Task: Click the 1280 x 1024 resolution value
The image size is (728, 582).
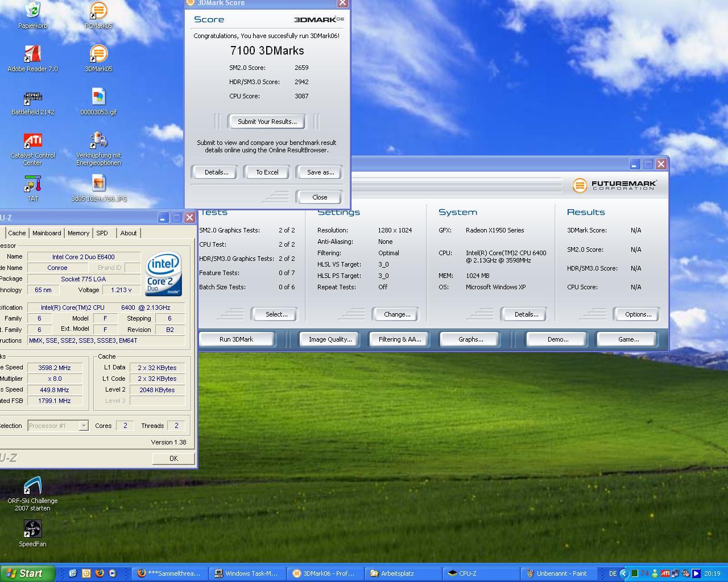Action: tap(395, 230)
